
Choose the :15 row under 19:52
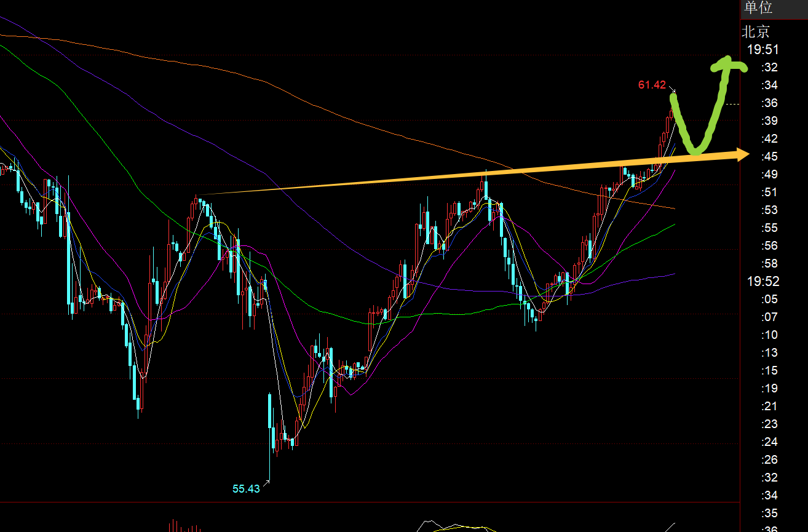tap(769, 371)
